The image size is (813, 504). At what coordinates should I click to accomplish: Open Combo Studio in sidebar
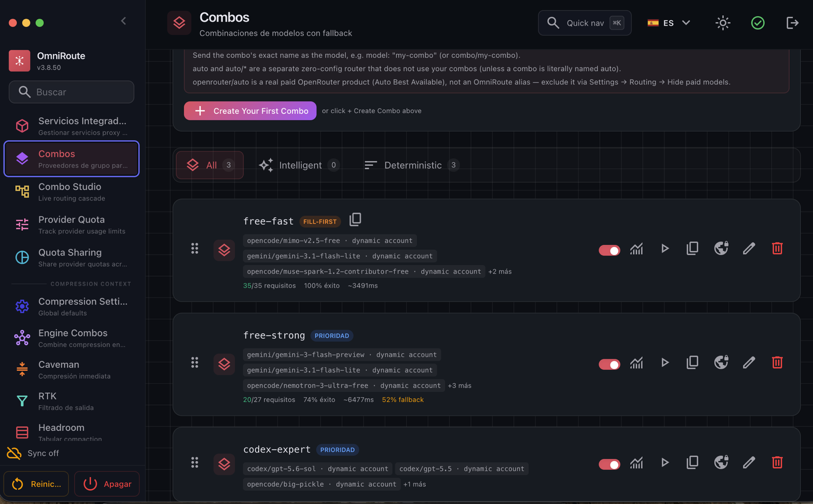click(72, 192)
